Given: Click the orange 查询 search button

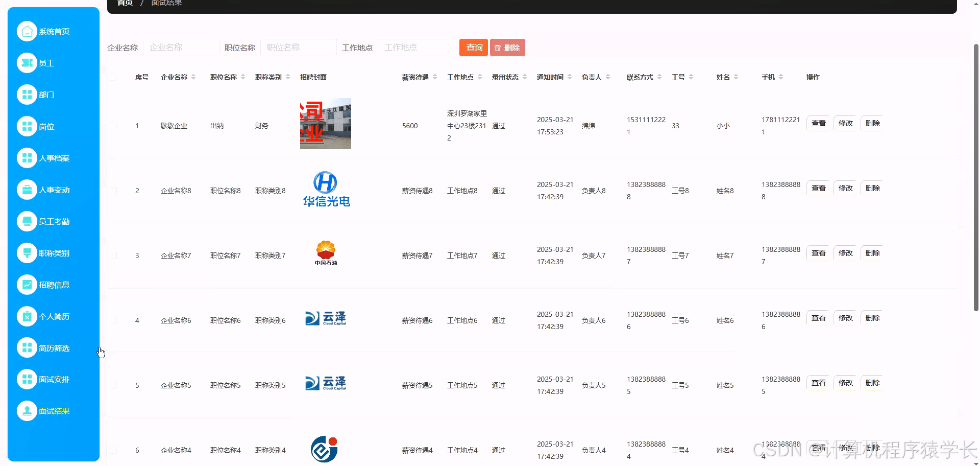Looking at the screenshot, I should (473, 48).
